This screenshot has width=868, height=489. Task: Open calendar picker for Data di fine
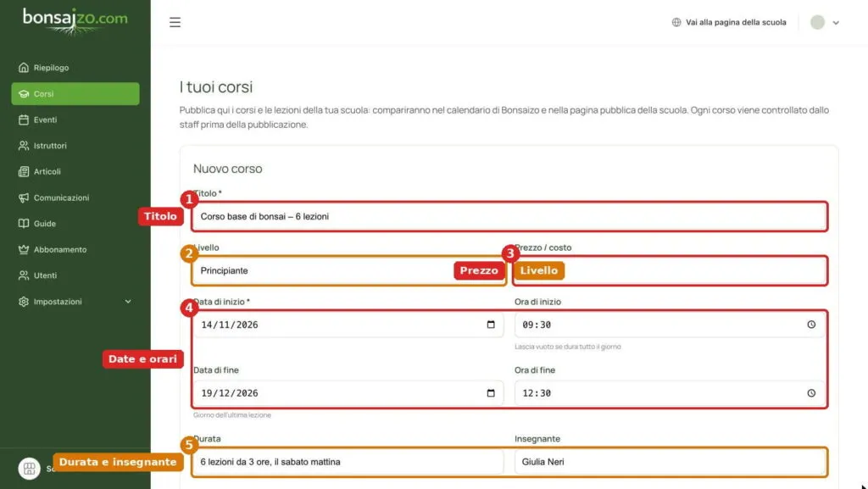click(491, 393)
